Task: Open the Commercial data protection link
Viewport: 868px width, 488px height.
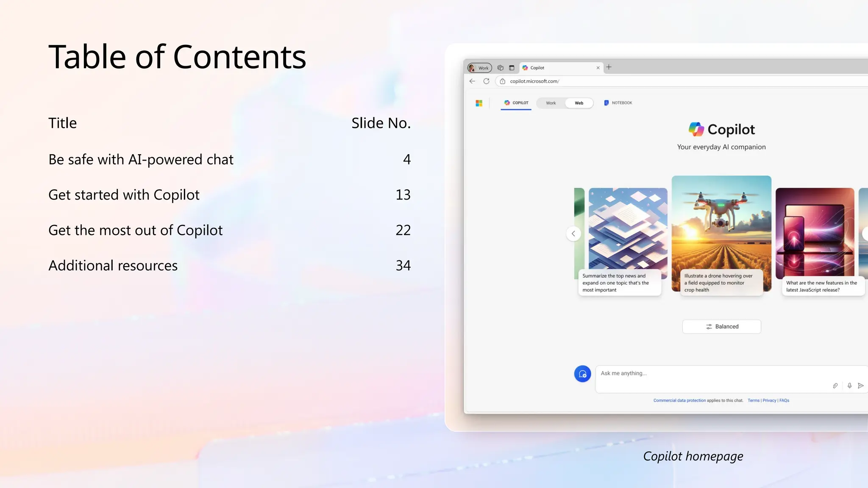Action: point(679,400)
